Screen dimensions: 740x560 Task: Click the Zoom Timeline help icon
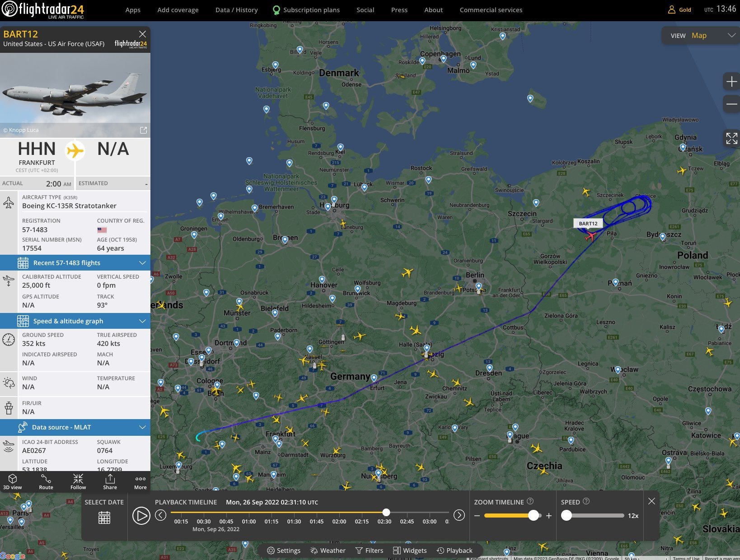click(x=530, y=501)
